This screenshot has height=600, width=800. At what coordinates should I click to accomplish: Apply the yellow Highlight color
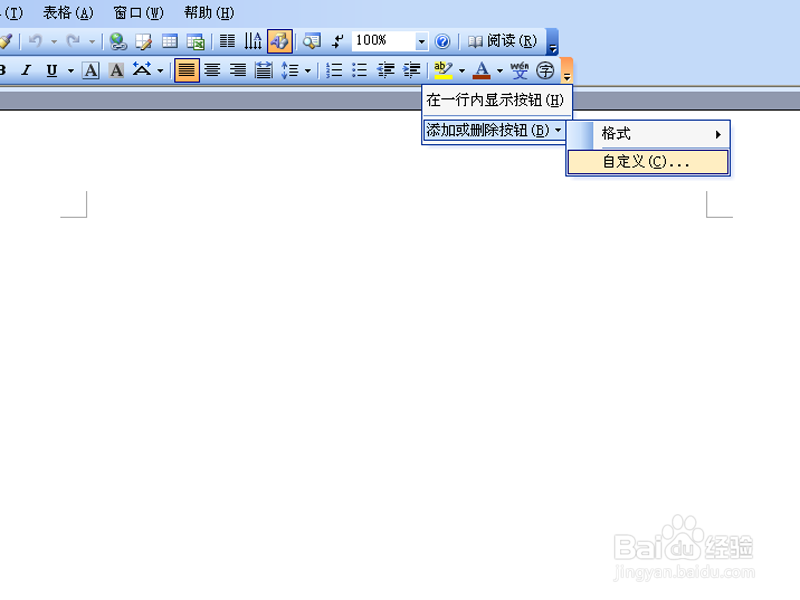[x=443, y=70]
